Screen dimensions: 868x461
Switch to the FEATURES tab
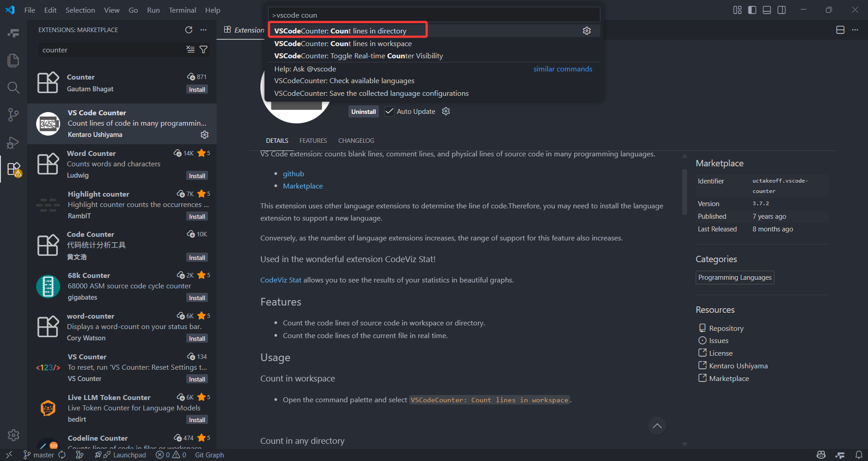pyautogui.click(x=313, y=141)
